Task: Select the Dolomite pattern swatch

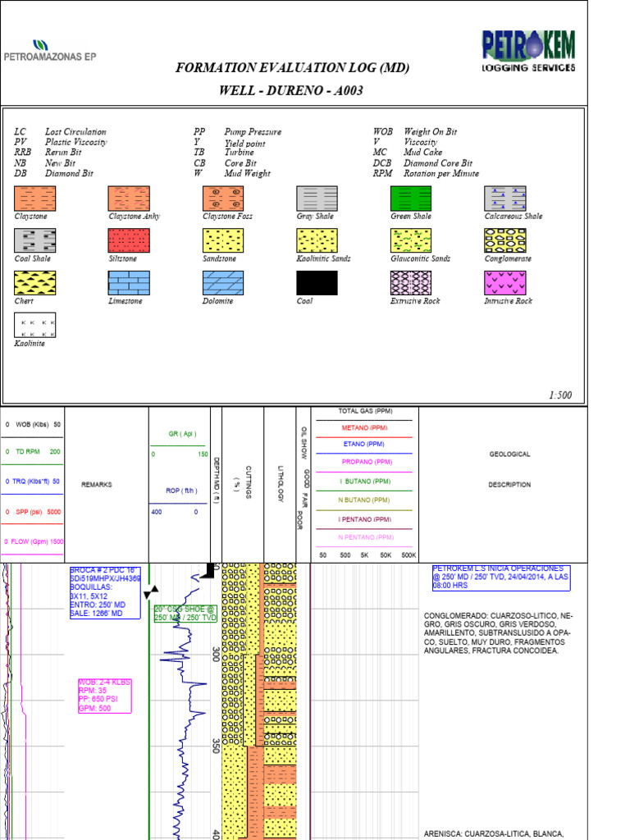Action: 223,283
